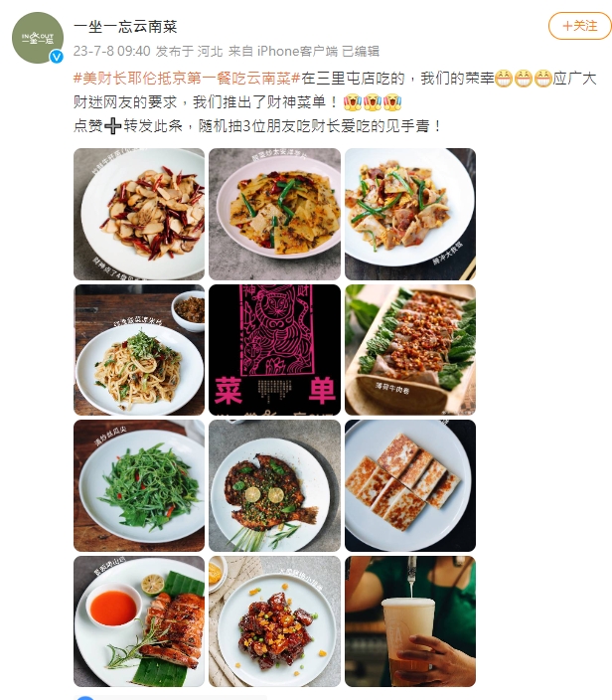Screen dimensions: 612x700
Task: Open the green stir-fried vegetable photo
Action: 139,485
